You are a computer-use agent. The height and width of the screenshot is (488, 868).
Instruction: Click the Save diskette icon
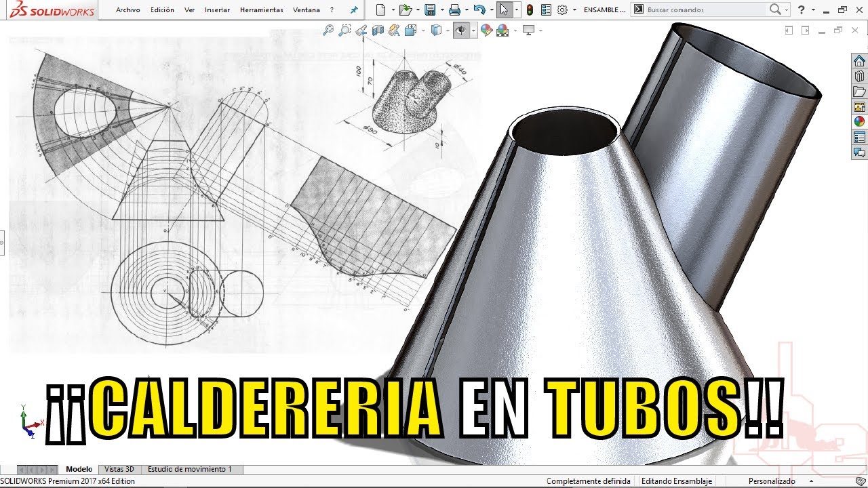tap(430, 9)
